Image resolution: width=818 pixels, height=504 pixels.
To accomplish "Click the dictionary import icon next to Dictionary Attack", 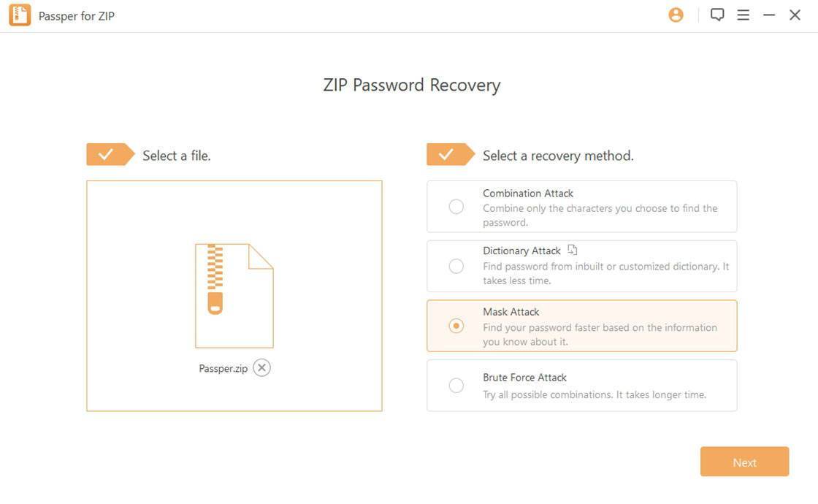I will point(573,250).
